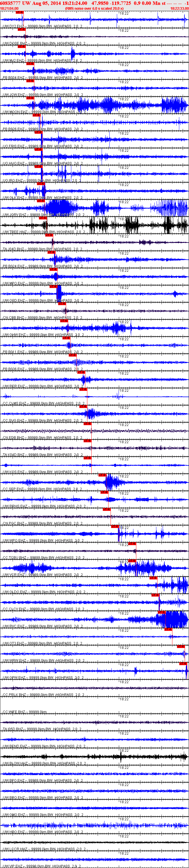The height and width of the screenshot is (868, 189).
Task: Select the UW.JCW.EHZ station label
Action: point(13,95)
